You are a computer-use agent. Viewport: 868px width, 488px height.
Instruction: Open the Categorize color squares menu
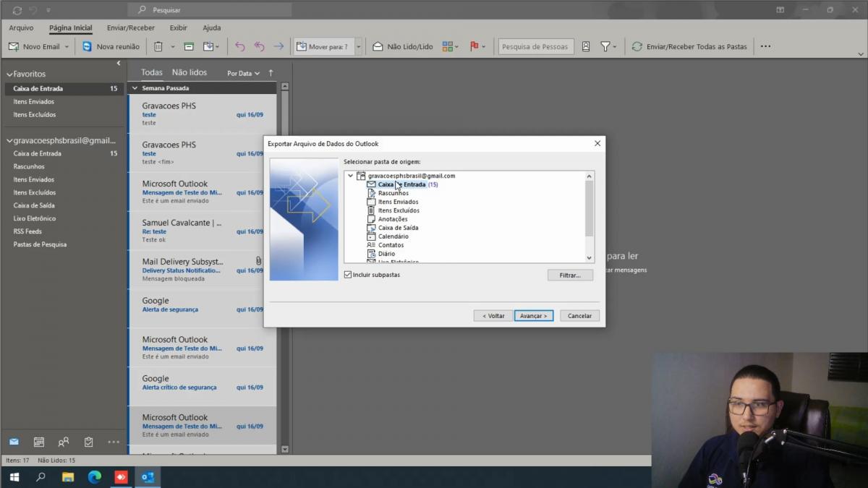coord(451,46)
